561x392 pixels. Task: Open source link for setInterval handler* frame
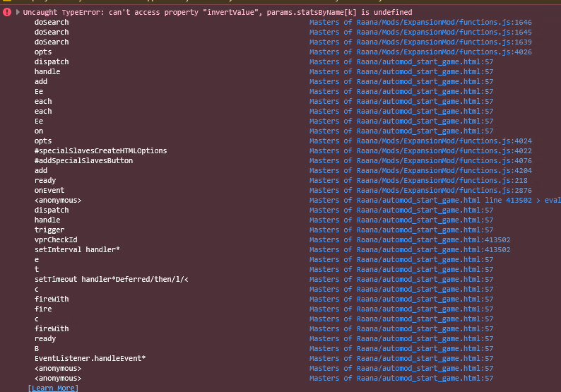pos(410,250)
